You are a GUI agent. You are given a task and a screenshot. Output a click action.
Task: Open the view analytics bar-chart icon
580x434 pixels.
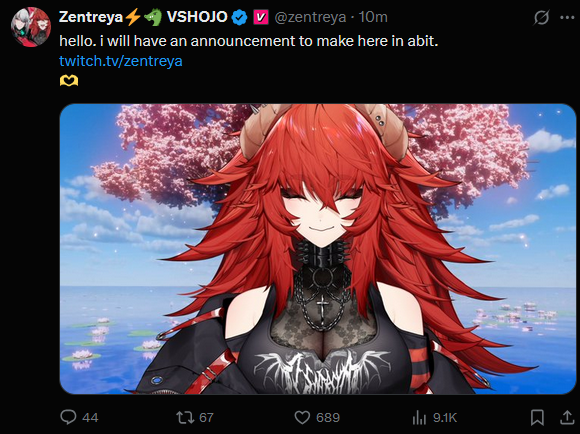pos(419,418)
